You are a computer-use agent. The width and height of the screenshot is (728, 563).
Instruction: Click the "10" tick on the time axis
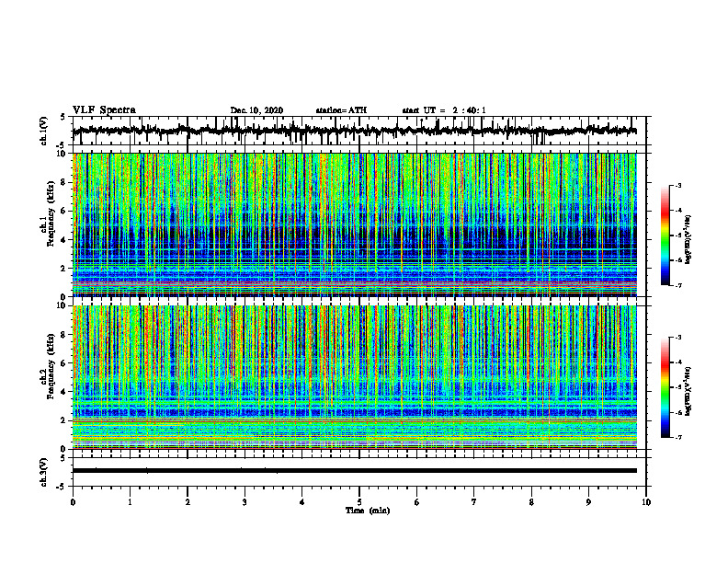pos(646,502)
